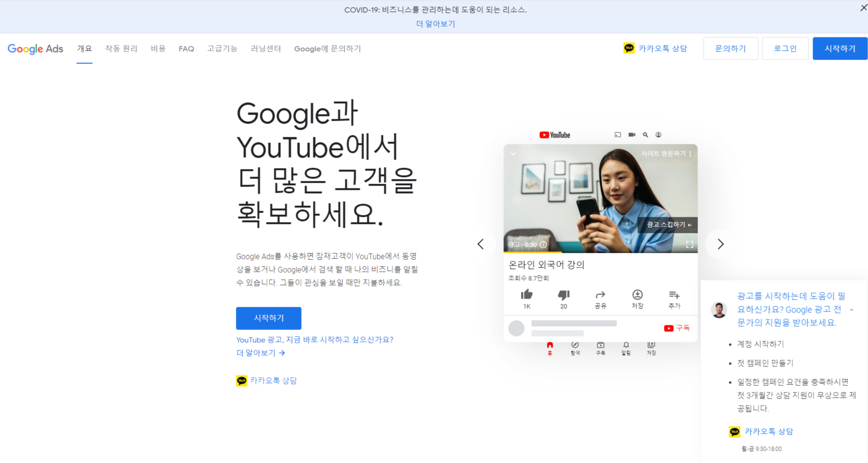Toggle fullscreen on the video

click(689, 244)
